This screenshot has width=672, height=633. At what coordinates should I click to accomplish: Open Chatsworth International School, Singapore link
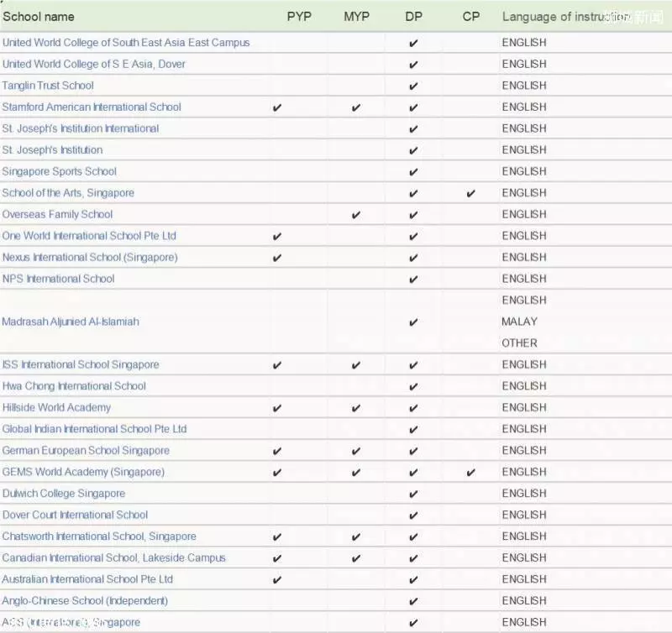point(99,536)
